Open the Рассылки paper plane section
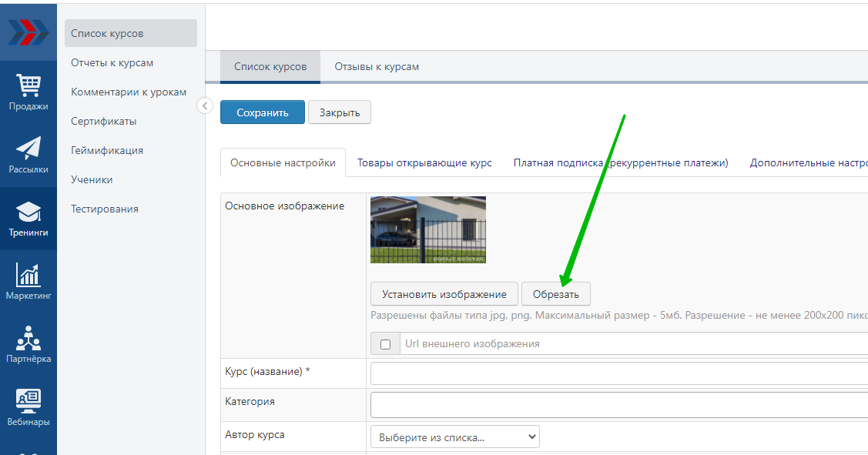Viewport: 868px width, 455px height. 28,156
